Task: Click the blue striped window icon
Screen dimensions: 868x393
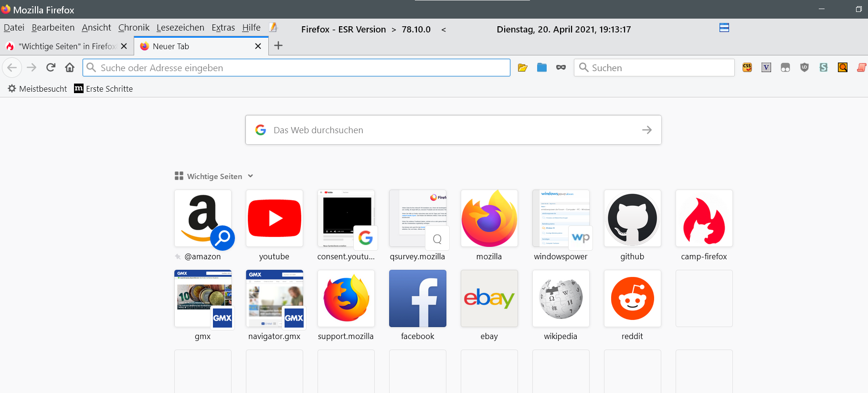Action: click(724, 28)
